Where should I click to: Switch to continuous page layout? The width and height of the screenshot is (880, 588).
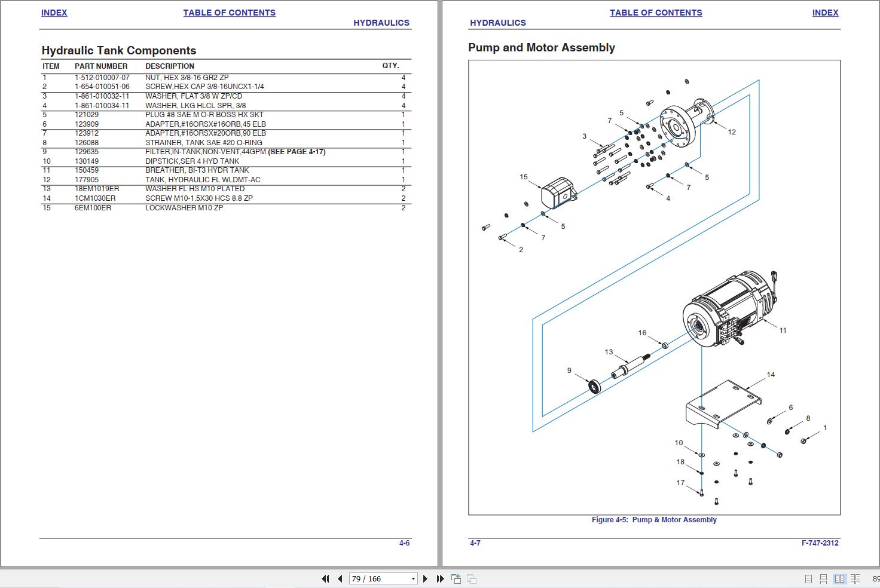tap(823, 579)
